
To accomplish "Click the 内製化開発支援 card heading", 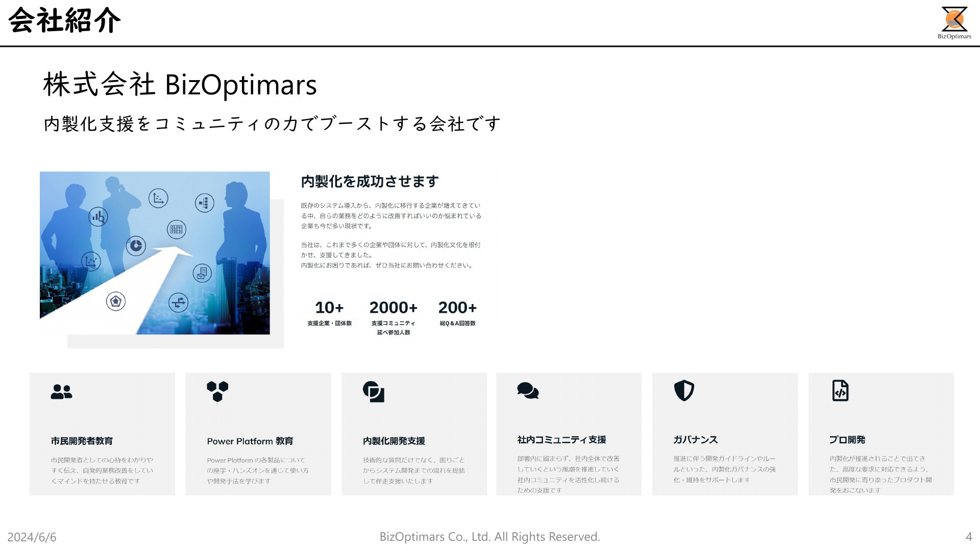I will tap(394, 441).
